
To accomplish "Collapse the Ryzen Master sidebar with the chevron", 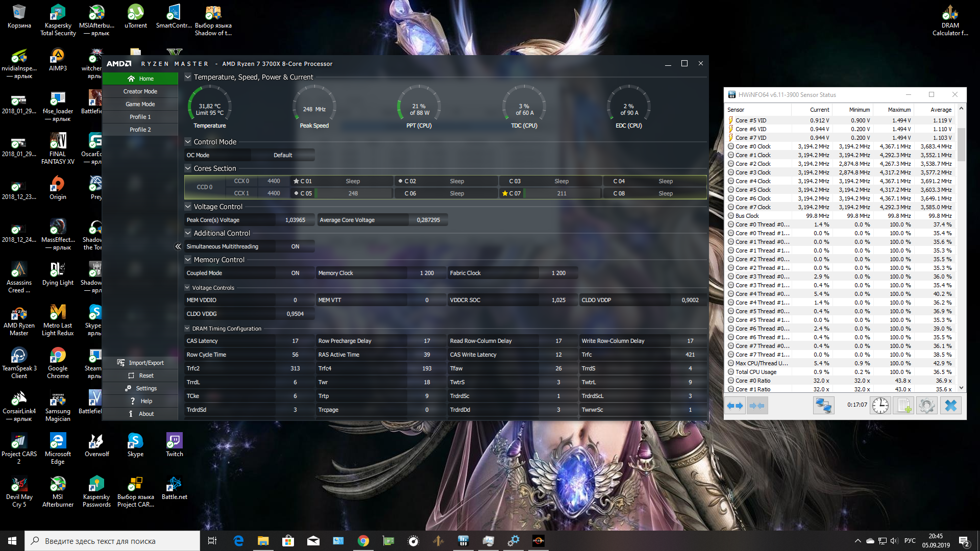I will point(178,246).
